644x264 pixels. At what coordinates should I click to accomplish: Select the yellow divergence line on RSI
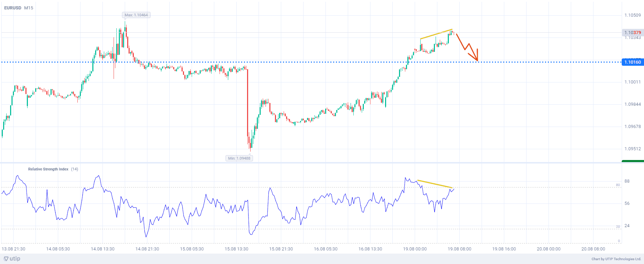coord(435,184)
